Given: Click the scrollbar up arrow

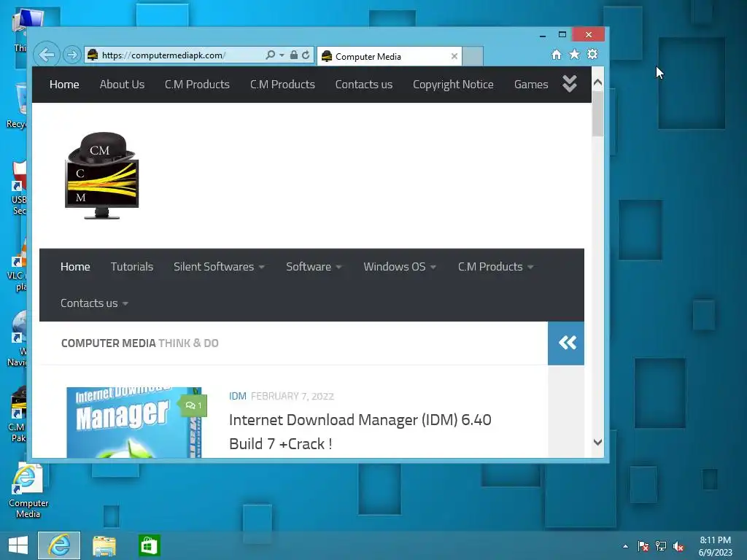Looking at the screenshot, I should (597, 82).
